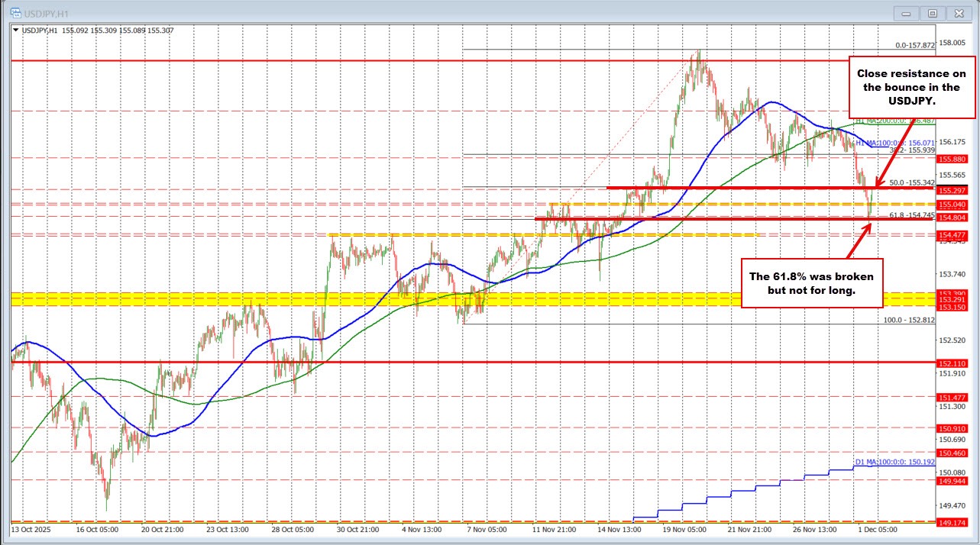Click the stepped blue D1 MA line near the bottom
The height and width of the screenshot is (545, 980).
pos(764,487)
